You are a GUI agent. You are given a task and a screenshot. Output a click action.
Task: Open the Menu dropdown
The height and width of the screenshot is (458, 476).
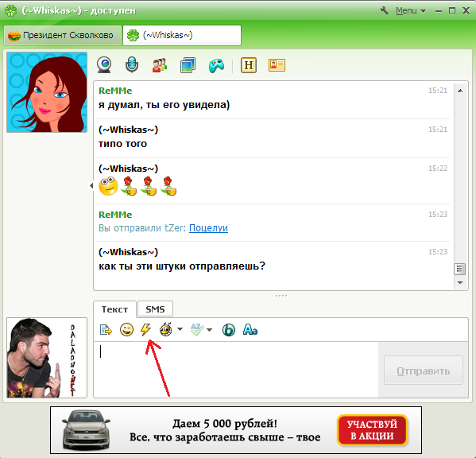point(411,10)
